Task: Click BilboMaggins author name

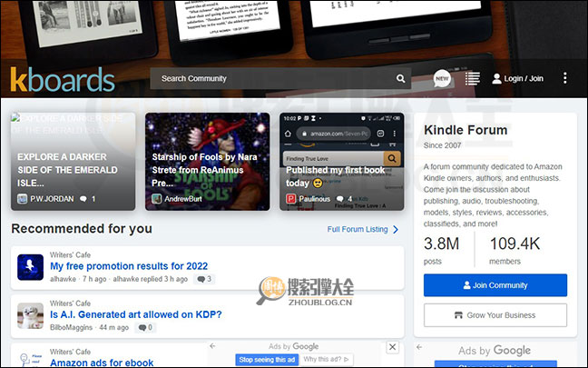Action: pos(71,327)
